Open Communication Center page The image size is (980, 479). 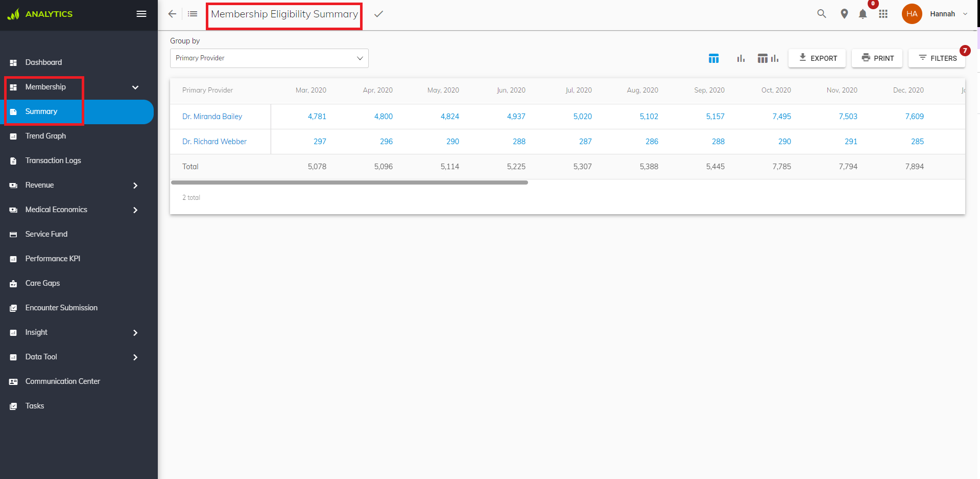click(63, 381)
